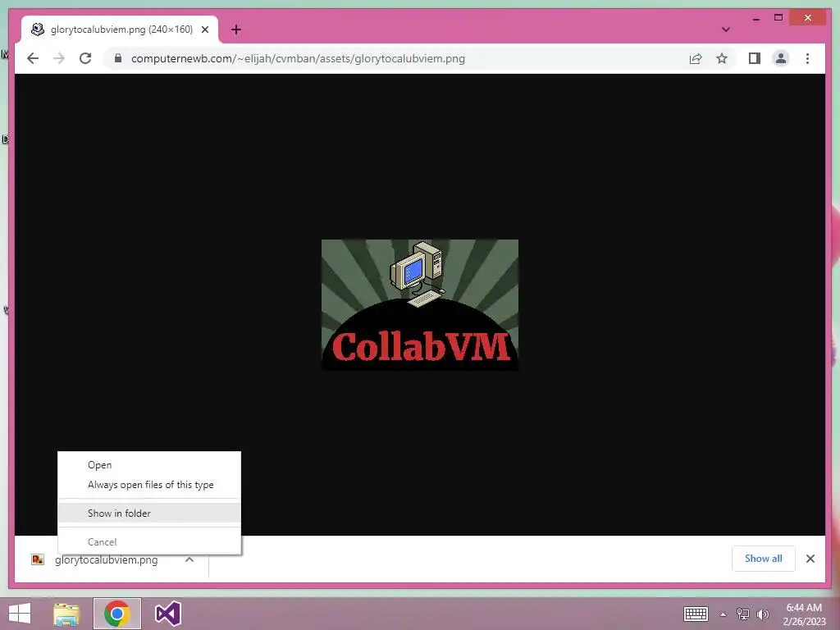Click the download file type icon

(38, 559)
